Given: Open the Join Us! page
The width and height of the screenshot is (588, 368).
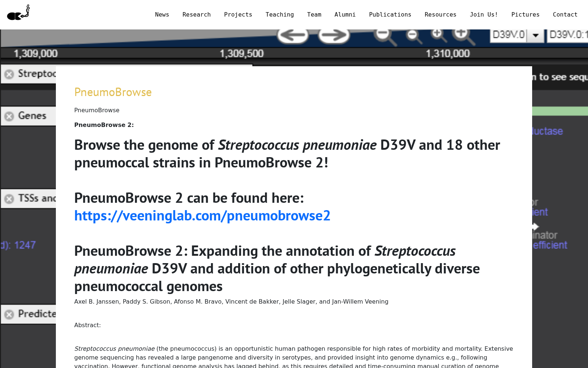Looking at the screenshot, I should [484, 15].
